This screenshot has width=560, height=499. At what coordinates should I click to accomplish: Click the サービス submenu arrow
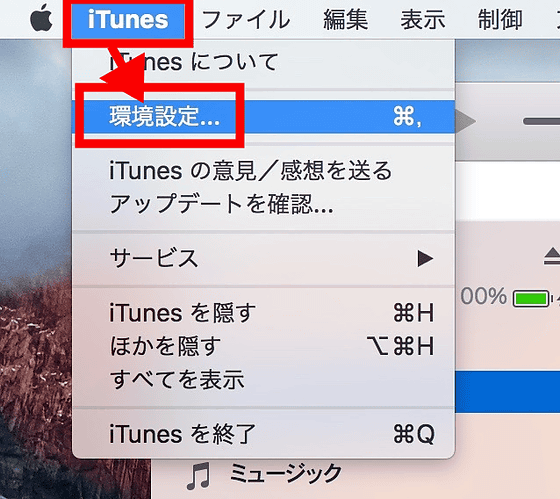point(425,258)
